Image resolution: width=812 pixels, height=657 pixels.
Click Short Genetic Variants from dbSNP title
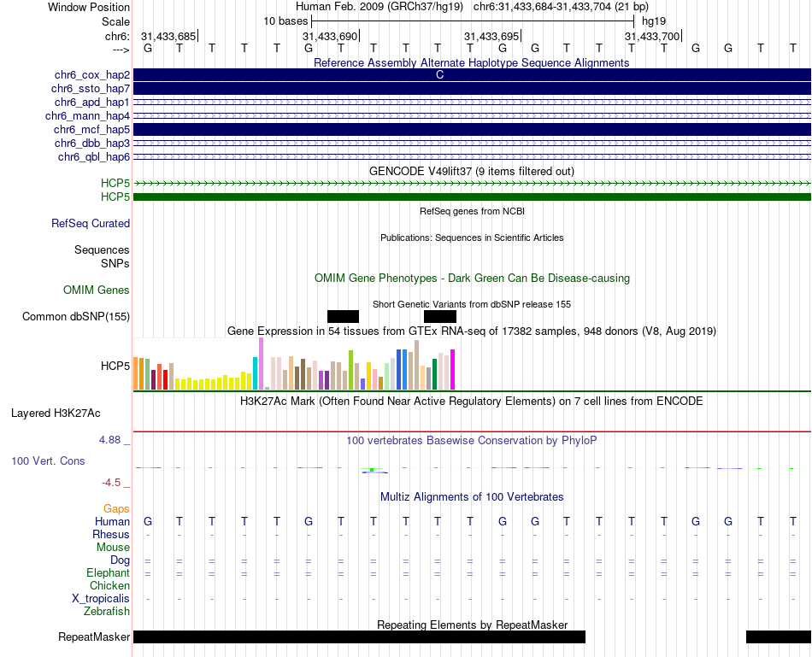point(472,304)
